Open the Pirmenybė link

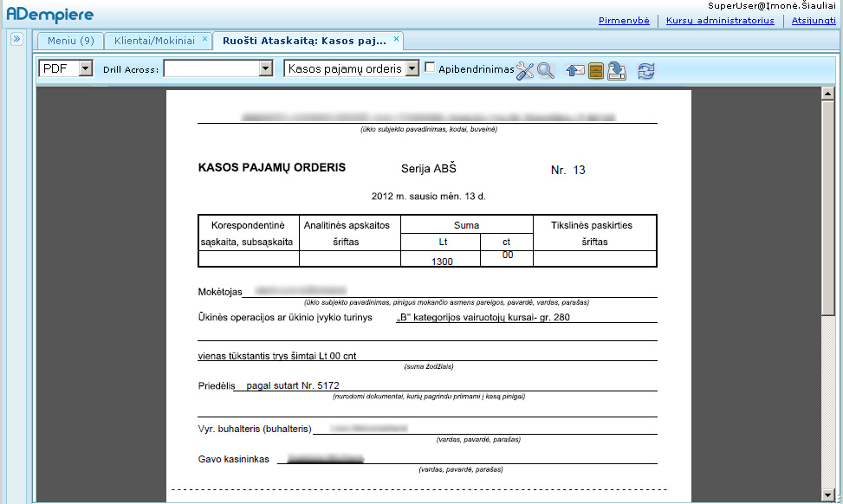tap(624, 21)
